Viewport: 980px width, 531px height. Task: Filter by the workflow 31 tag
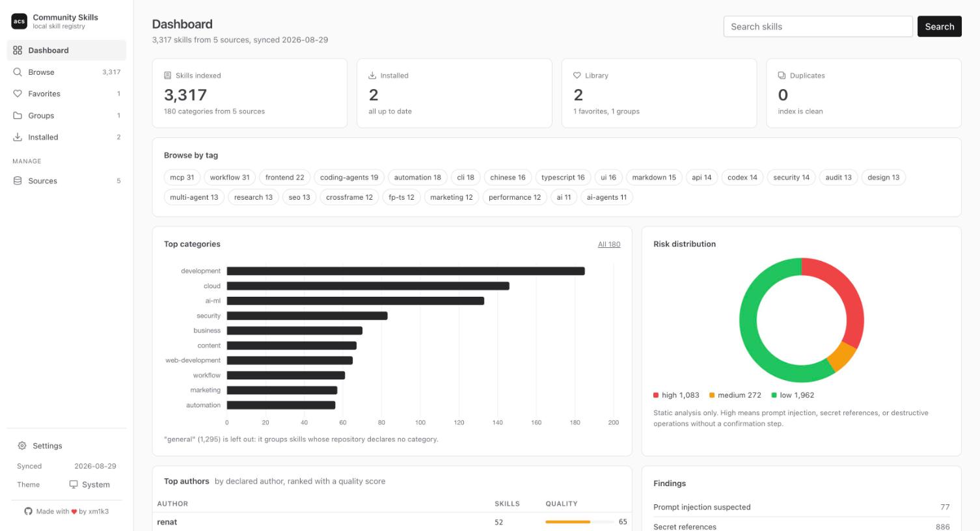click(230, 177)
